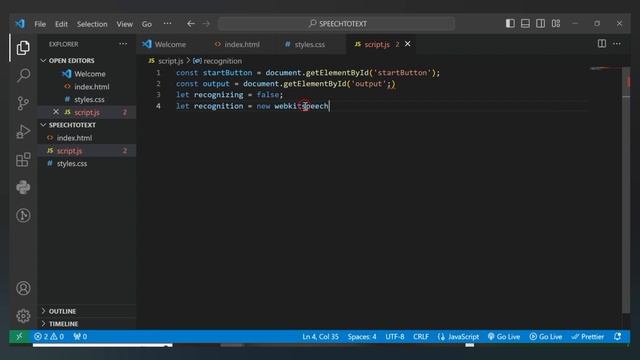Image resolution: width=640 pixels, height=360 pixels.
Task: Open the Accounts menu icon
Action: pos(23,288)
